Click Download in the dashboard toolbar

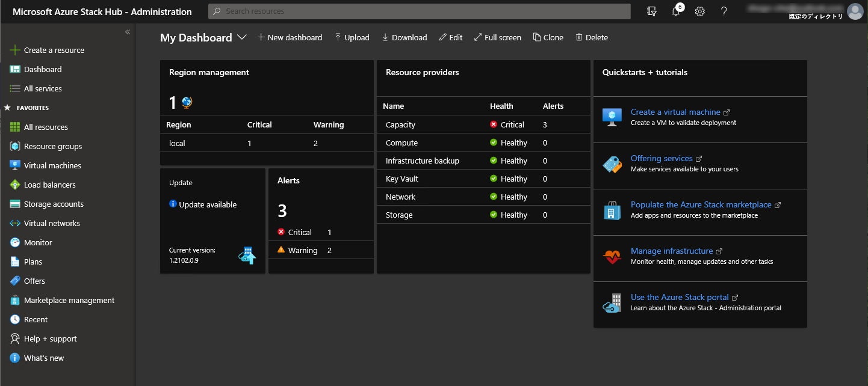click(x=404, y=37)
